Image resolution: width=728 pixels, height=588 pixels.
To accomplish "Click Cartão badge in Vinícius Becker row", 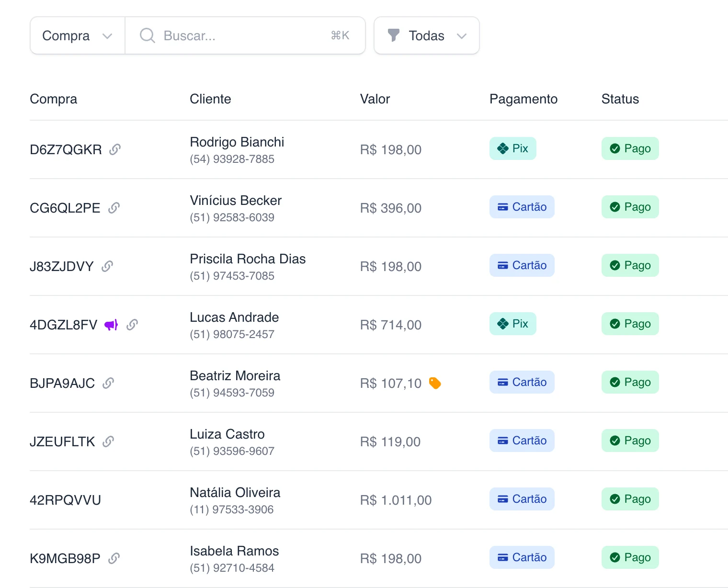I will coord(522,207).
